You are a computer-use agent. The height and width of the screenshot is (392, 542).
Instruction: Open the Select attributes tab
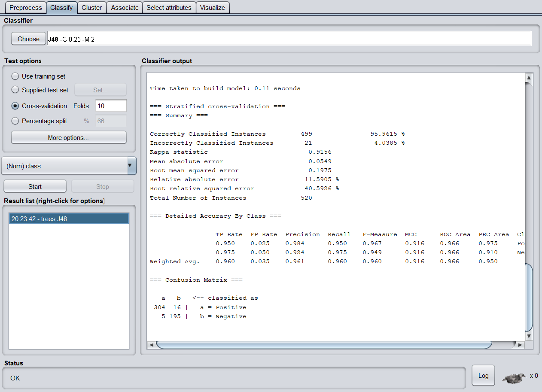click(169, 7)
